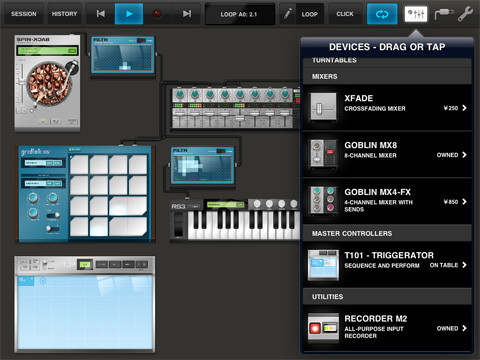This screenshot has height=360, width=480.
Task: Toggle the CLICK metronome
Action: point(345,14)
